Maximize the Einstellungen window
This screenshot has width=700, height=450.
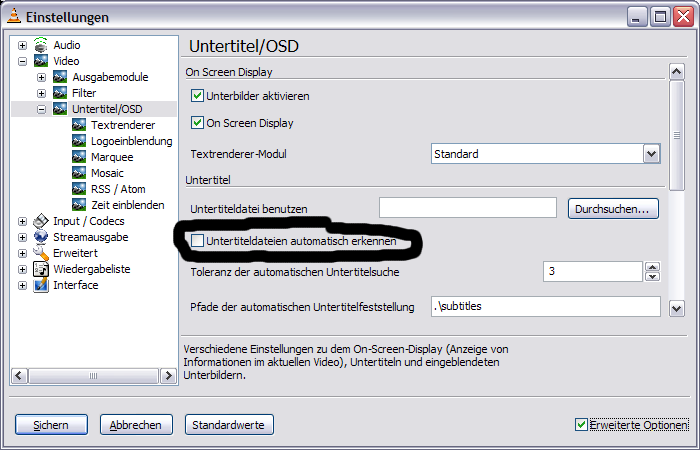(x=659, y=17)
